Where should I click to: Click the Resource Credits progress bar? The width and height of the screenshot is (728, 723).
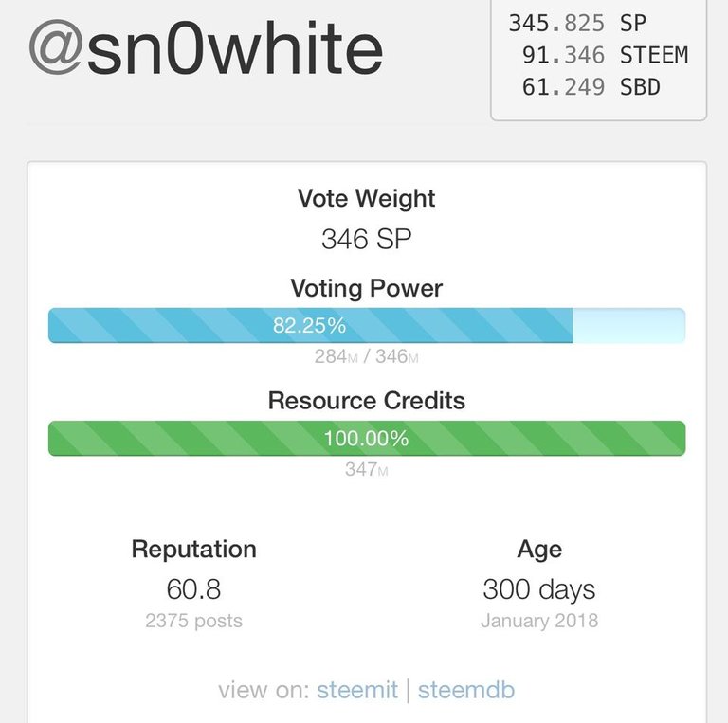coord(366,439)
